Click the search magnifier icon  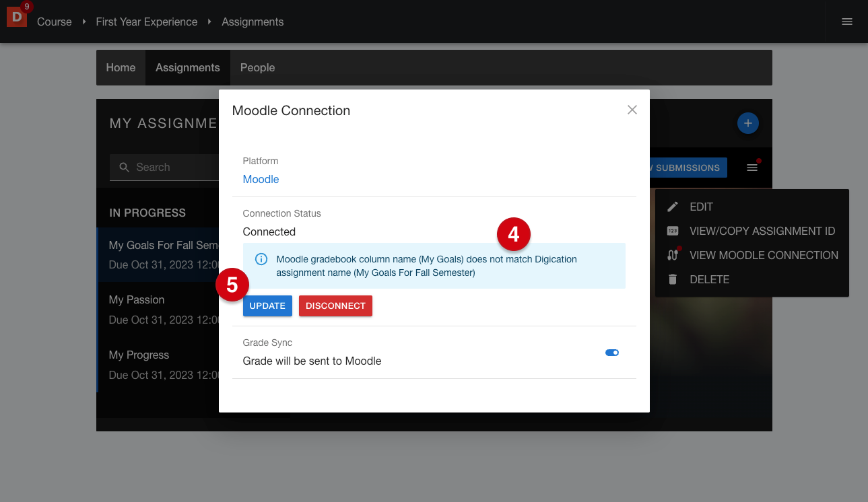tap(124, 167)
